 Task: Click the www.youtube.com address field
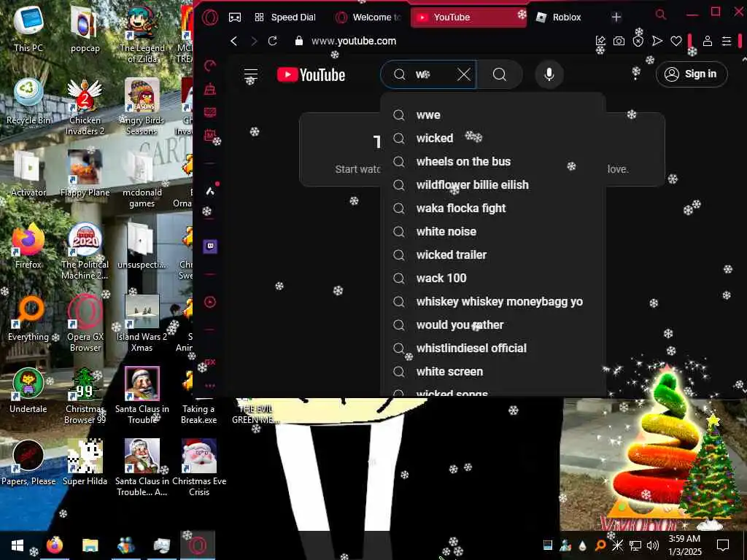(354, 42)
